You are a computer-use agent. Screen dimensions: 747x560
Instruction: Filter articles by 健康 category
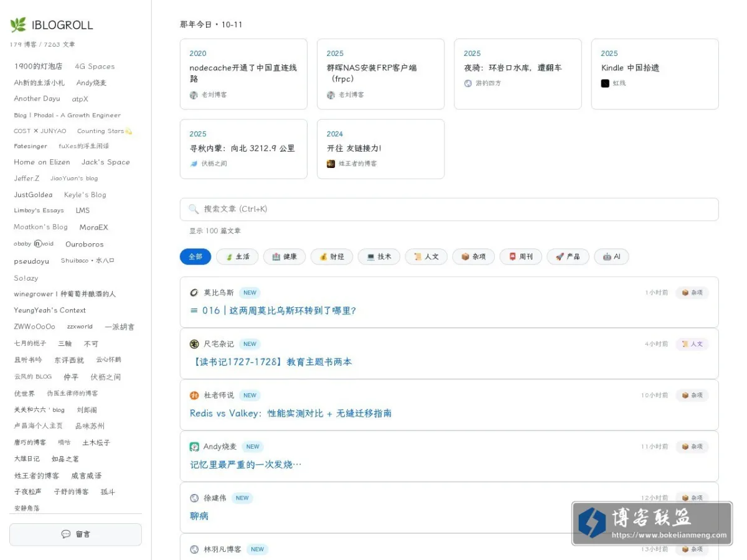(x=284, y=256)
